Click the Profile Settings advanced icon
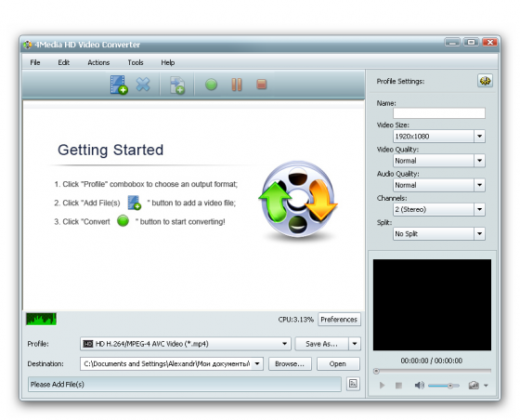The image size is (520, 420). (485, 81)
